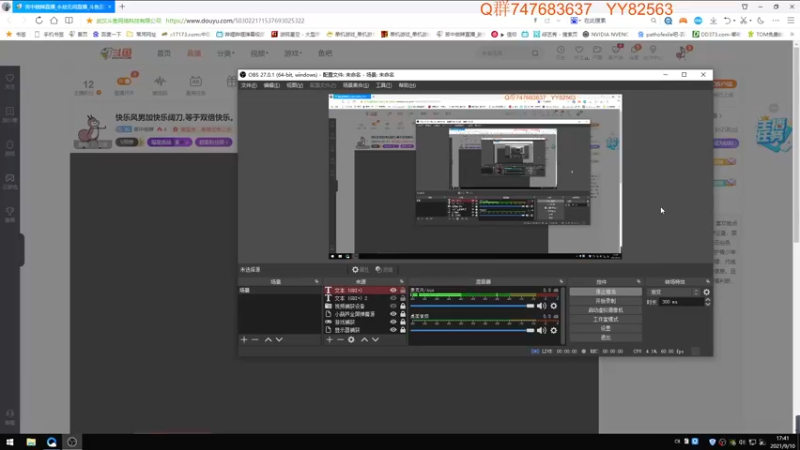
Task: Open OBS scene collection menu
Action: pyautogui.click(x=356, y=85)
